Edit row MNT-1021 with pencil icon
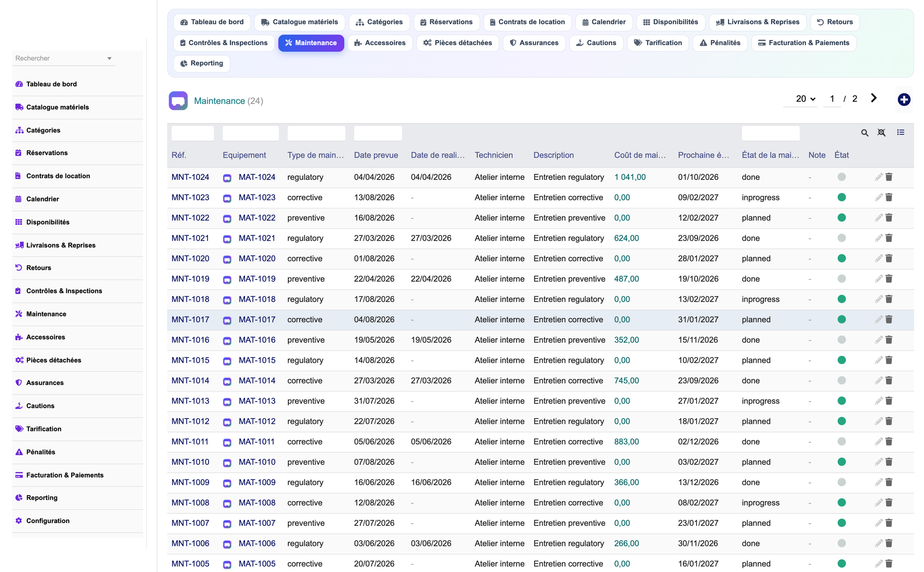Image resolution: width=924 pixels, height=572 pixels. pos(878,238)
